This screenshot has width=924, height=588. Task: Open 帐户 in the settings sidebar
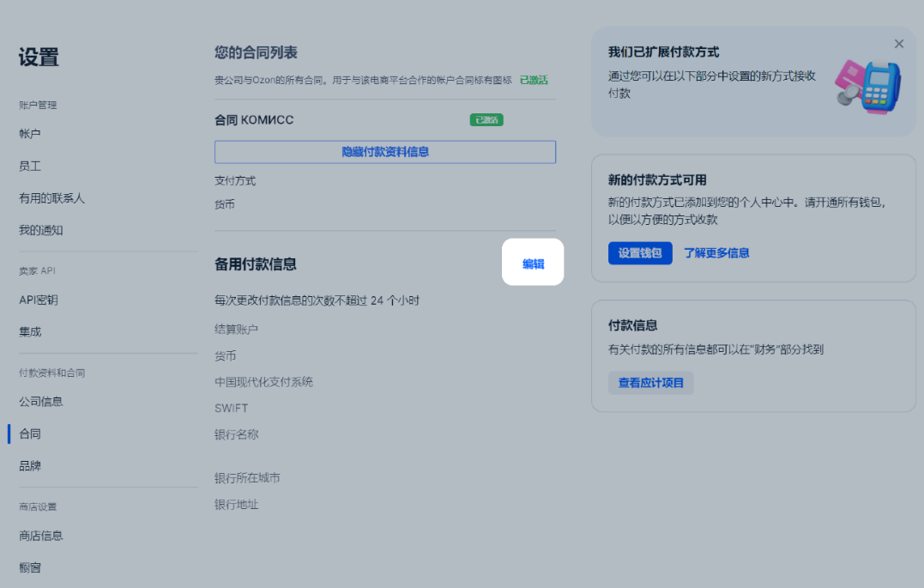tap(30, 134)
